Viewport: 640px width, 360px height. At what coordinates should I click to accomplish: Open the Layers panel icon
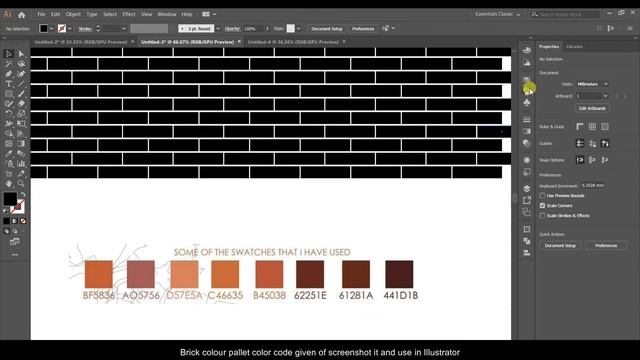click(527, 189)
